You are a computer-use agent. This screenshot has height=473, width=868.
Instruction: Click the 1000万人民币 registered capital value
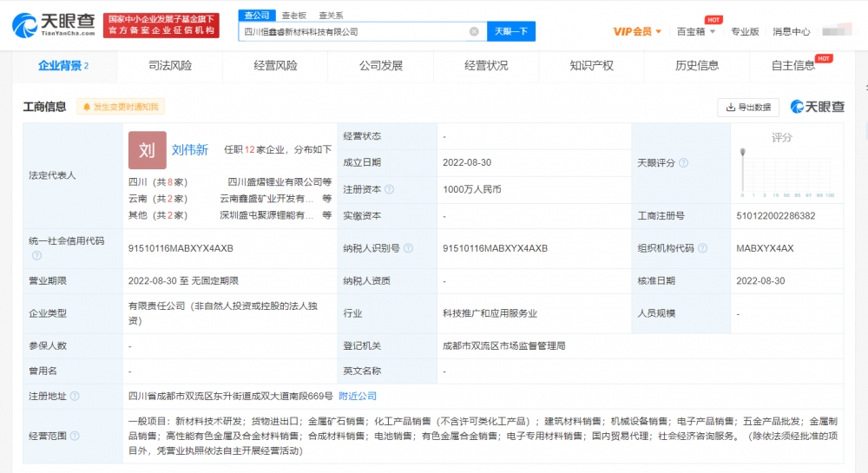(x=471, y=189)
